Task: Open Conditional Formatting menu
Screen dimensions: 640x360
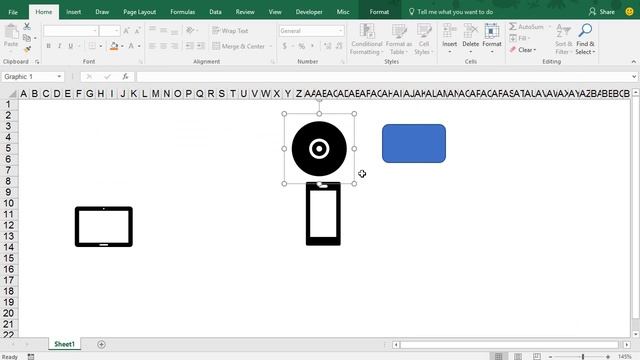Action: click(367, 39)
